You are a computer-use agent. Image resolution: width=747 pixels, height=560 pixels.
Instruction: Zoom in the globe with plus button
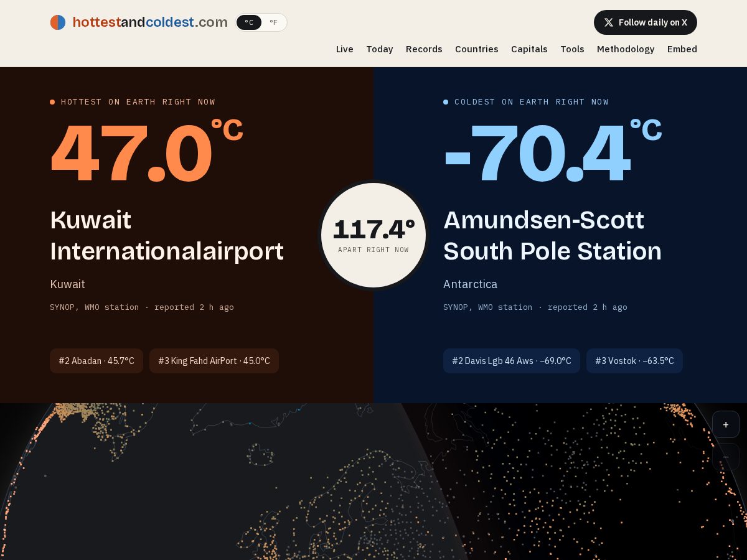click(x=726, y=424)
